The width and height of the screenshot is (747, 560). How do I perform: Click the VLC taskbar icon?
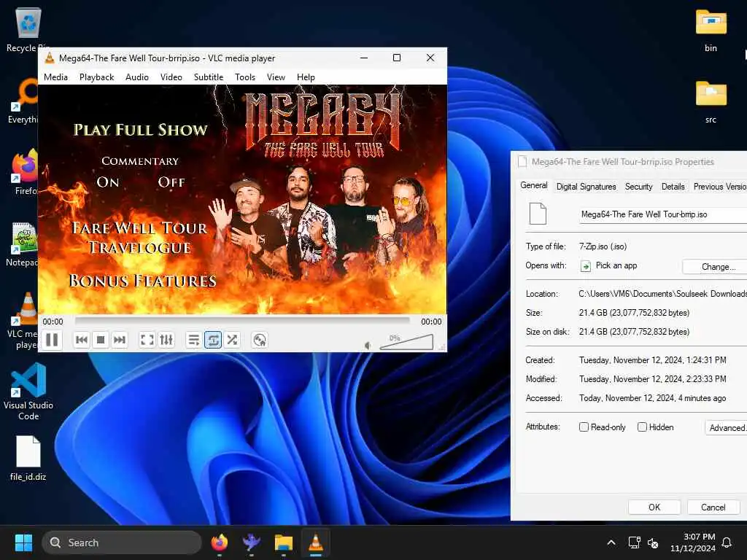coord(315,542)
